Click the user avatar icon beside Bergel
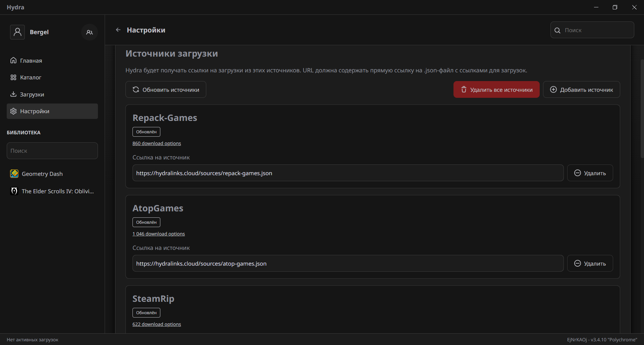644x345 pixels. pos(17,32)
